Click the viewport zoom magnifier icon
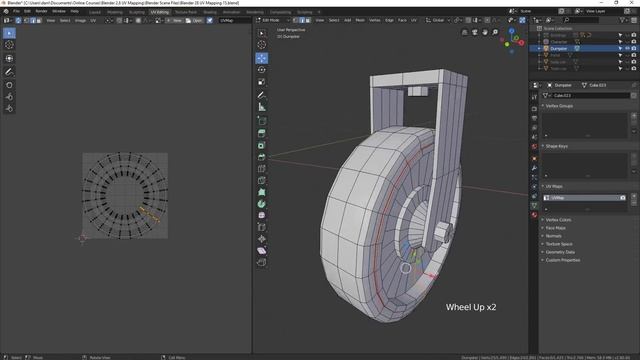The width and height of the screenshot is (640, 360). point(495,32)
